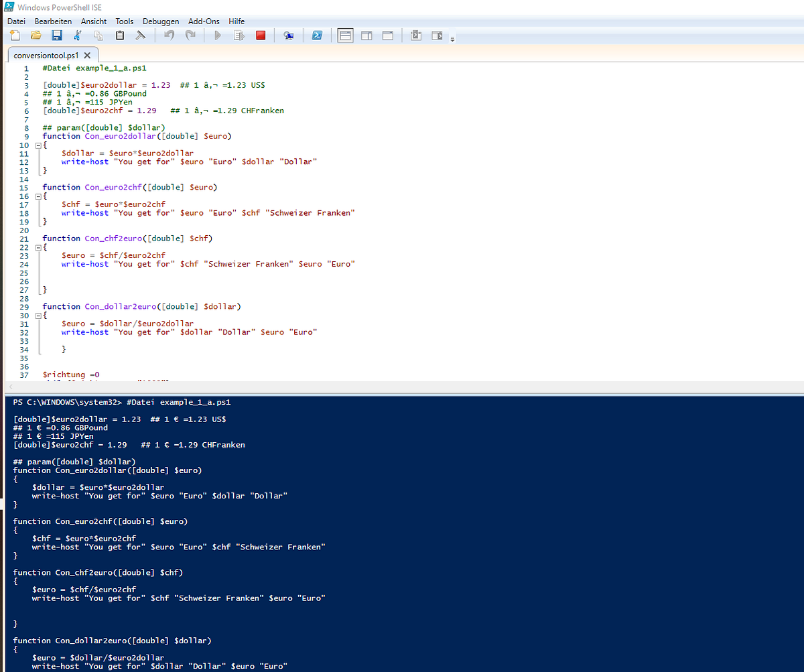The image size is (804, 672).
Task: Open the Debuggen menu
Action: point(161,21)
